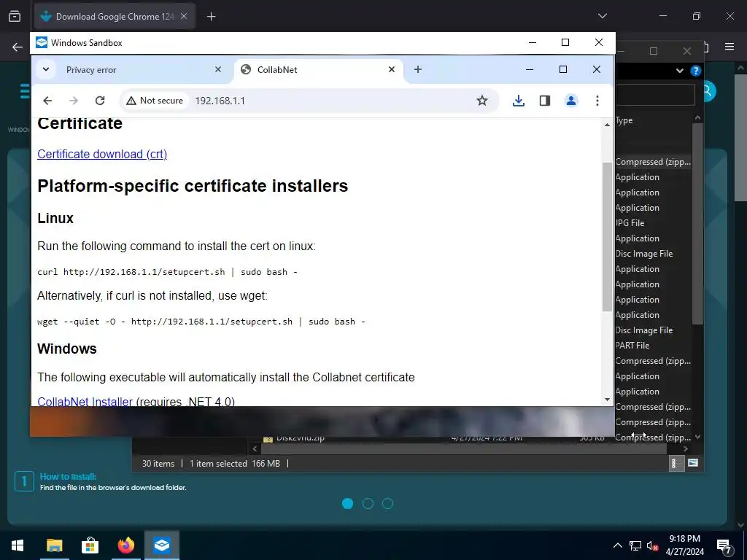Image resolution: width=747 pixels, height=560 pixels.
Task: Click the muted volume tray icon
Action: (652, 545)
